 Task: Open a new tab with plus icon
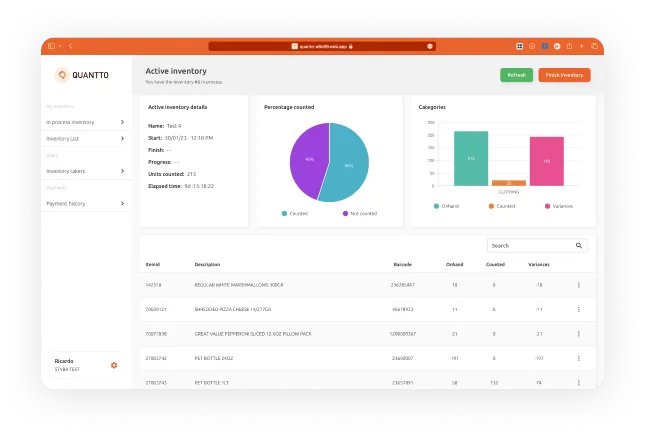(x=582, y=46)
